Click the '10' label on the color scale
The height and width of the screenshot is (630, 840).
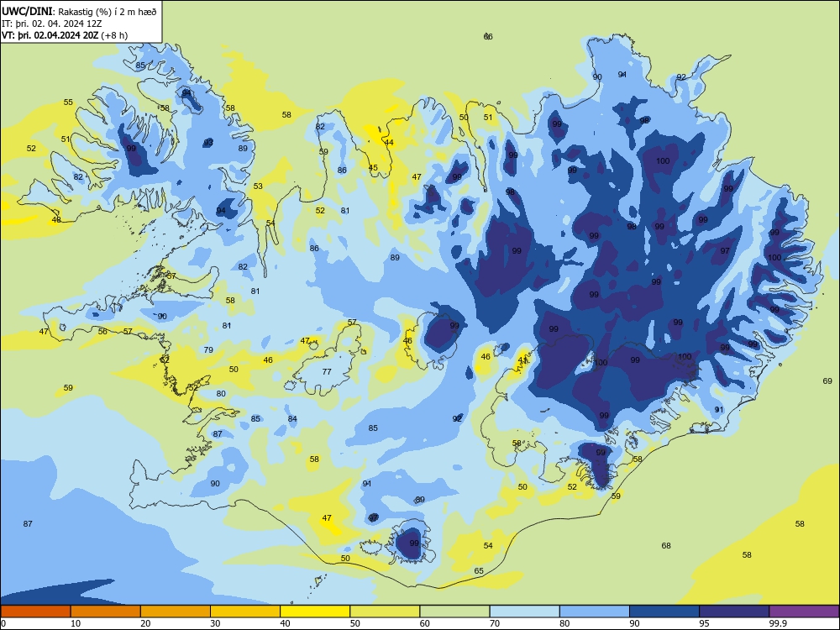pyautogui.click(x=76, y=623)
